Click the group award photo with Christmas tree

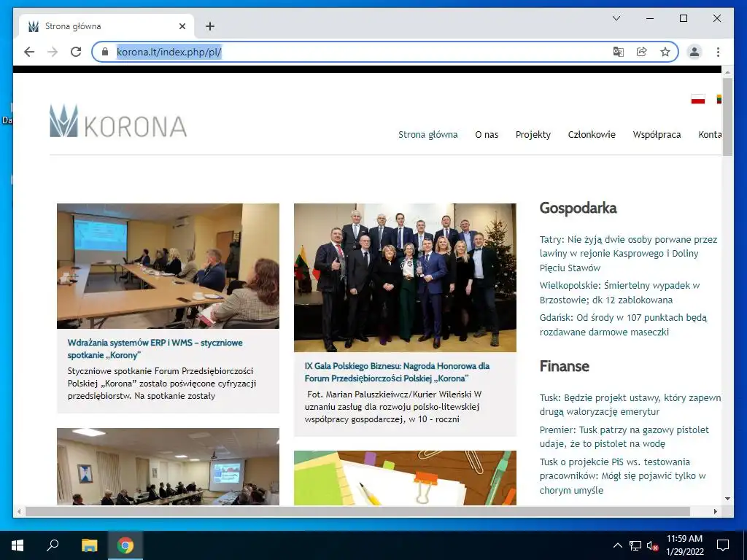click(x=405, y=278)
